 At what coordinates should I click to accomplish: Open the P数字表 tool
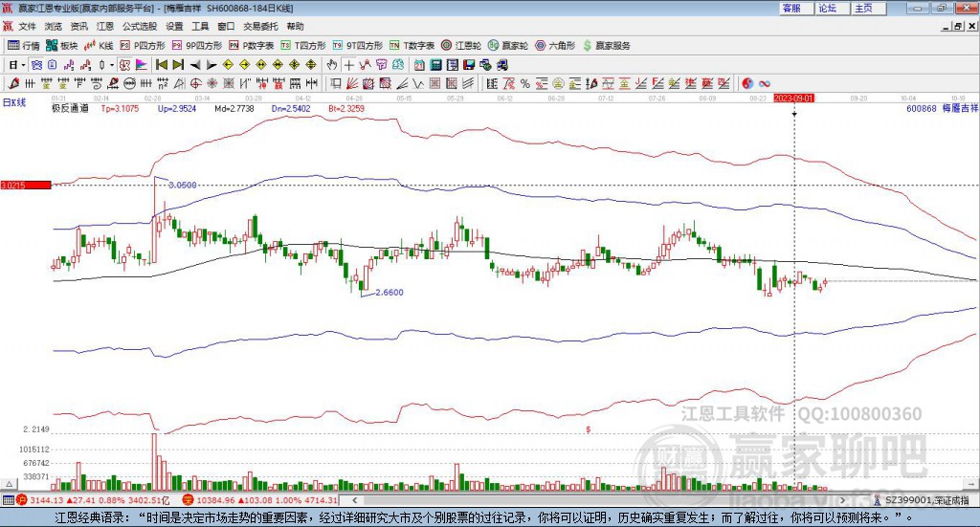tap(252, 46)
